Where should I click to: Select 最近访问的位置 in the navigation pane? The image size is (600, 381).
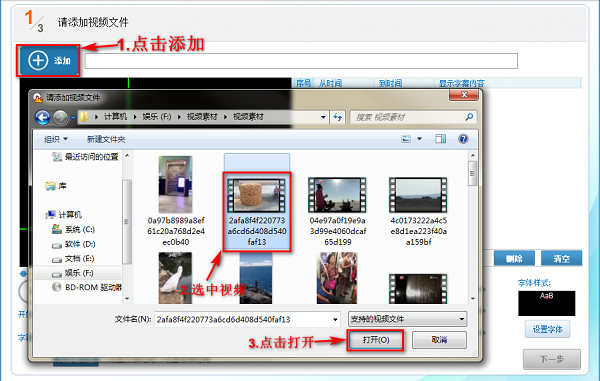tap(85, 157)
